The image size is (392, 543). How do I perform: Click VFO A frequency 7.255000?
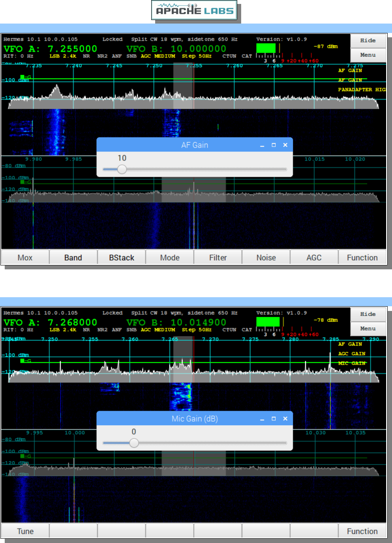pyautogui.click(x=72, y=49)
